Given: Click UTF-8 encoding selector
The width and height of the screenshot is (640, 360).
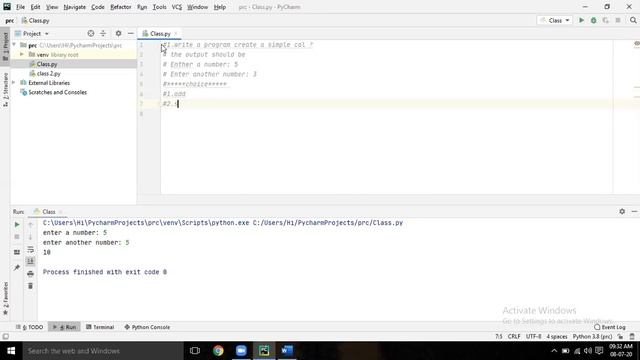Looking at the screenshot, I should click(x=533, y=337).
